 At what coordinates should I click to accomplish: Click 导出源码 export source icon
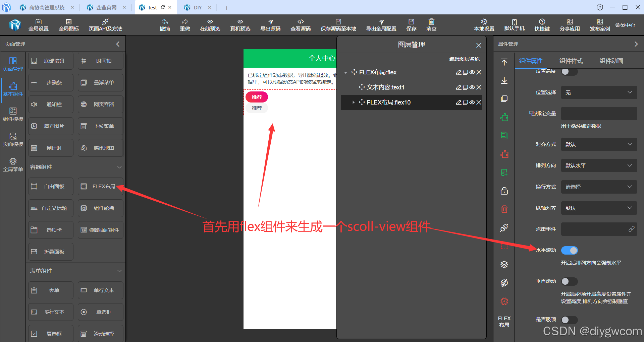tap(270, 22)
